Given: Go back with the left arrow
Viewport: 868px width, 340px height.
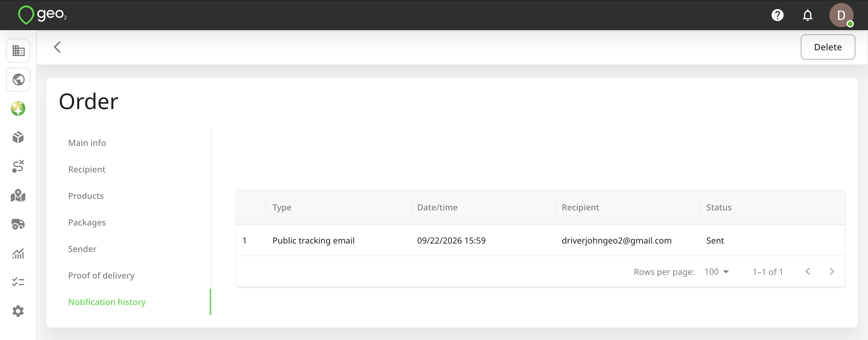Looking at the screenshot, I should point(58,47).
